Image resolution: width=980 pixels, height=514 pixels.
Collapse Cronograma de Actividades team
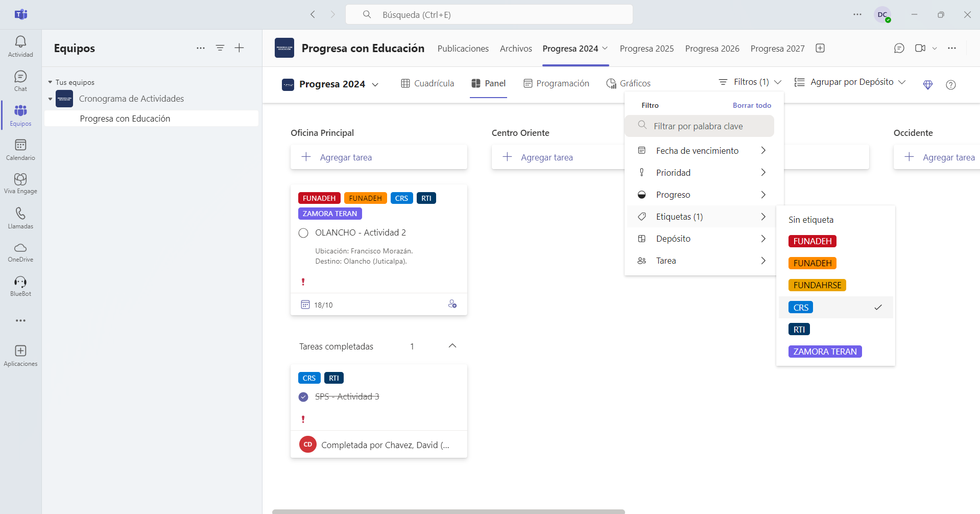[50, 99]
